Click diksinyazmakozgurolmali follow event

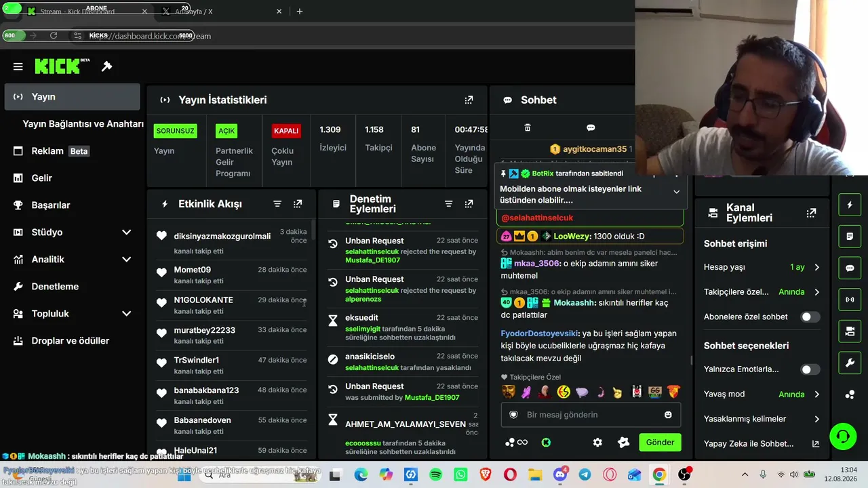tap(232, 242)
